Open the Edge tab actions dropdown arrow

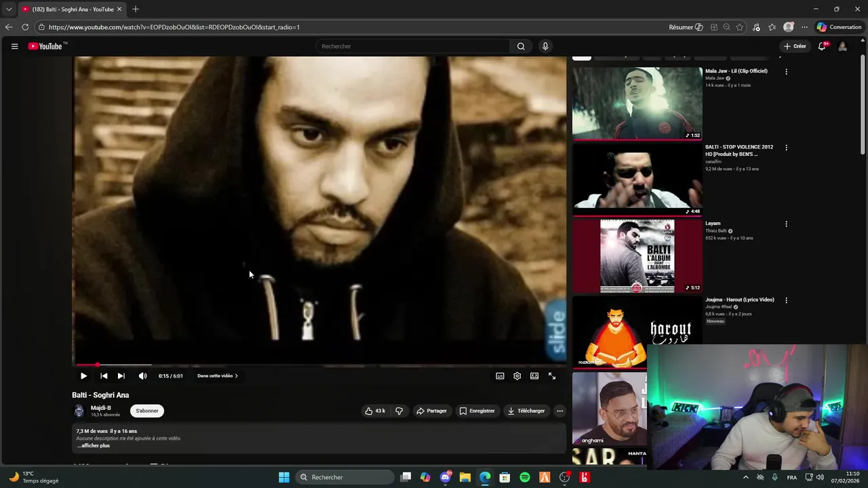click(9, 9)
